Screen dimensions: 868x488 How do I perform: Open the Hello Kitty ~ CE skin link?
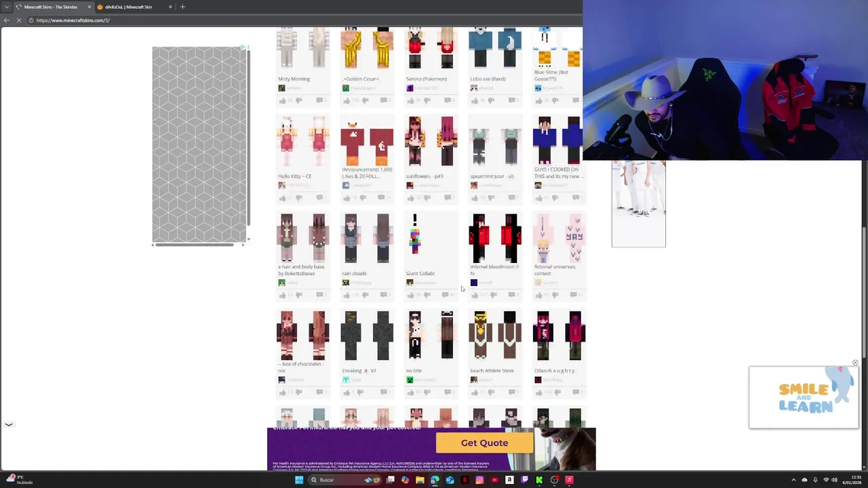(x=294, y=176)
